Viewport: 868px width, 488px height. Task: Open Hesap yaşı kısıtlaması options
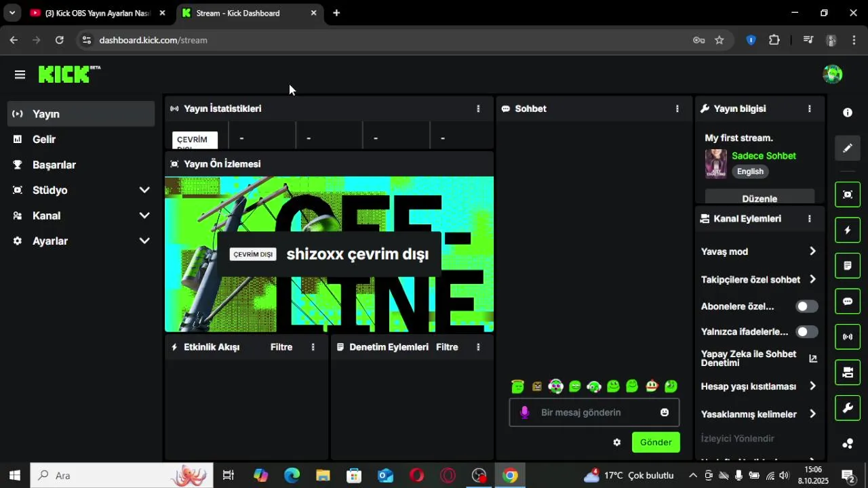759,386
